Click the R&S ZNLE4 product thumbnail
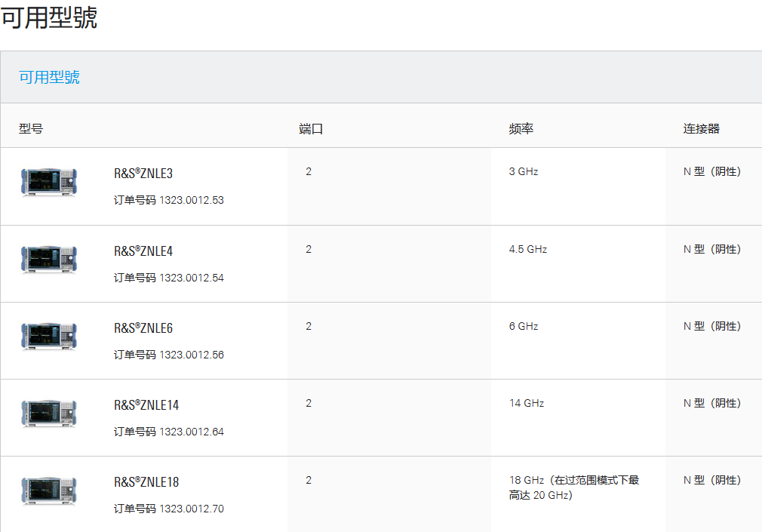The height and width of the screenshot is (532, 762). 49,260
